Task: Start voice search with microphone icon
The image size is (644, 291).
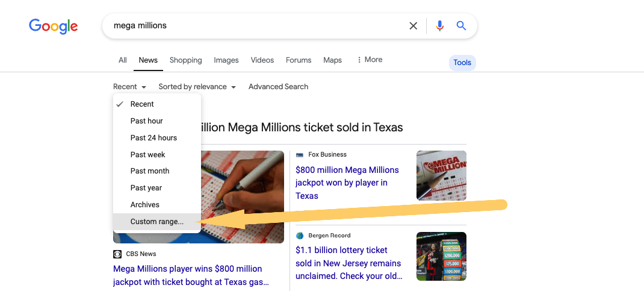Action: (440, 26)
